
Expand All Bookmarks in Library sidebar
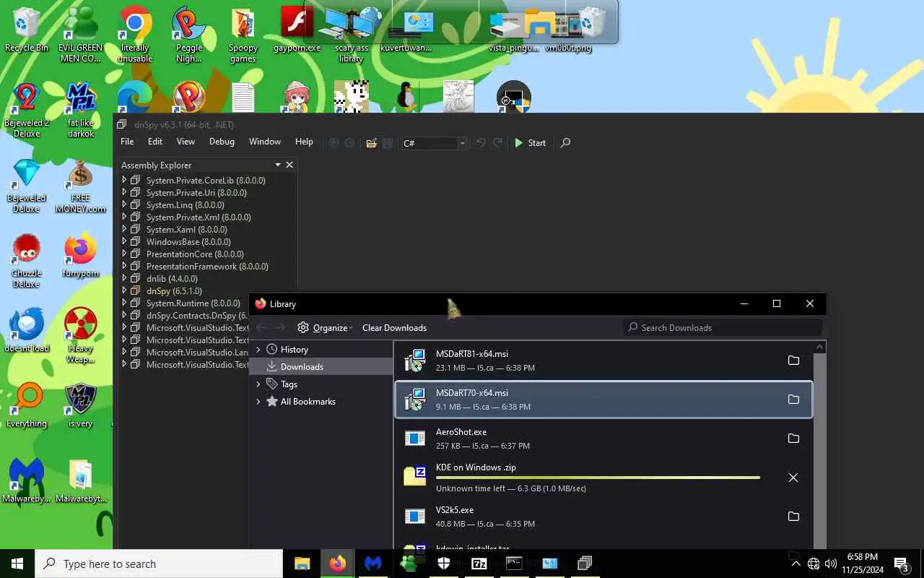coord(258,402)
